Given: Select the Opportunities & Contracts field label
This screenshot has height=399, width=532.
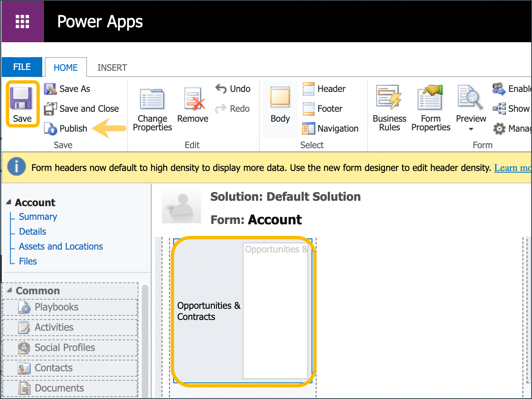Looking at the screenshot, I should pos(208,311).
